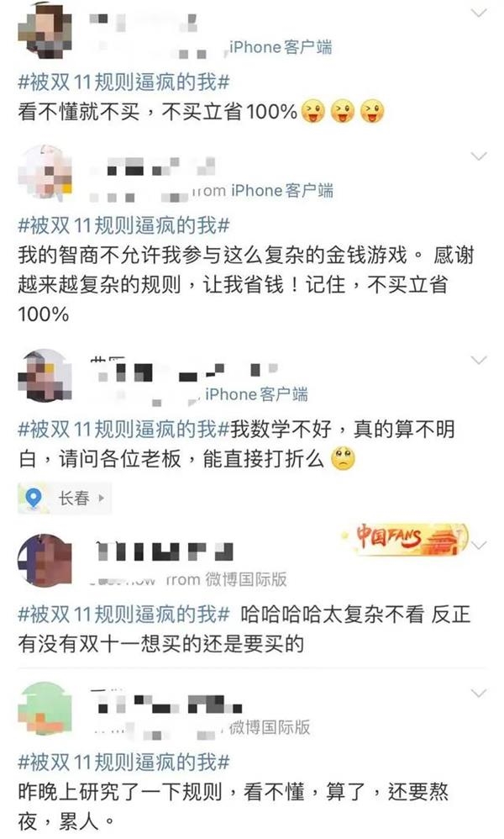
Task: Tap the sad face emoji after 能直接打折么
Action: click(x=343, y=458)
